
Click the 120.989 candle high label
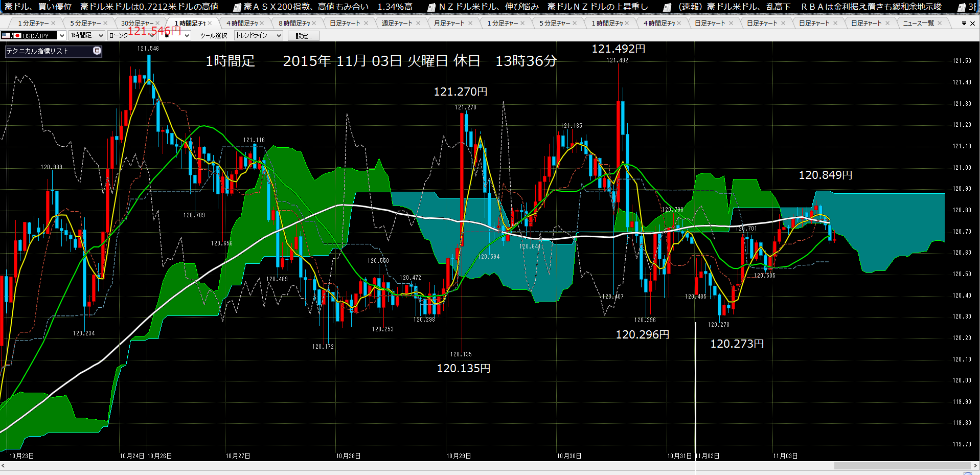51,167
